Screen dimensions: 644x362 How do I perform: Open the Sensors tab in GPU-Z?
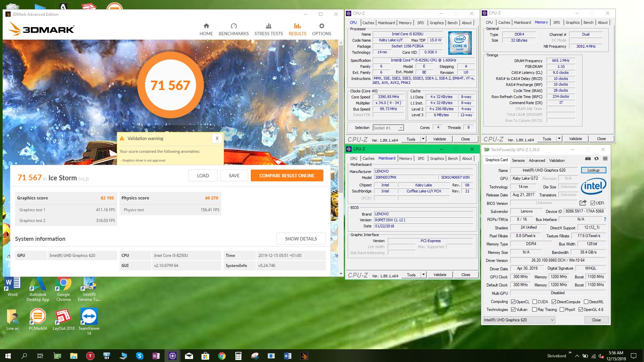coord(518,161)
